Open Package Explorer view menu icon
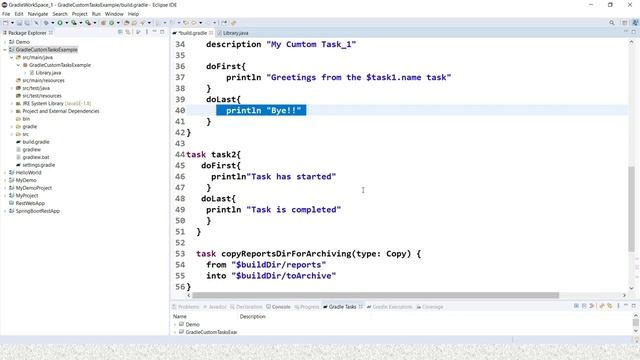Image resolution: width=640 pixels, height=360 pixels. coord(147,32)
